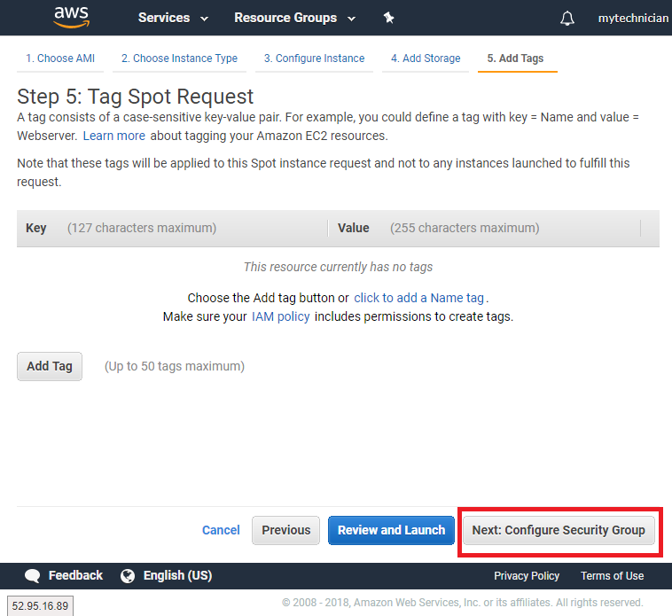The width and height of the screenshot is (672, 616).
Task: Click the pushpin shortcut icon
Action: (x=388, y=18)
